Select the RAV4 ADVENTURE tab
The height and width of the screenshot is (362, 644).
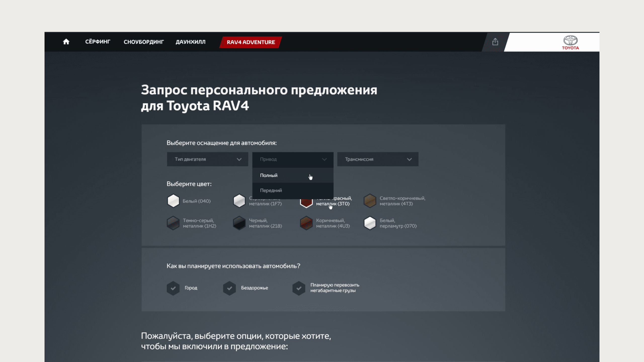[251, 42]
